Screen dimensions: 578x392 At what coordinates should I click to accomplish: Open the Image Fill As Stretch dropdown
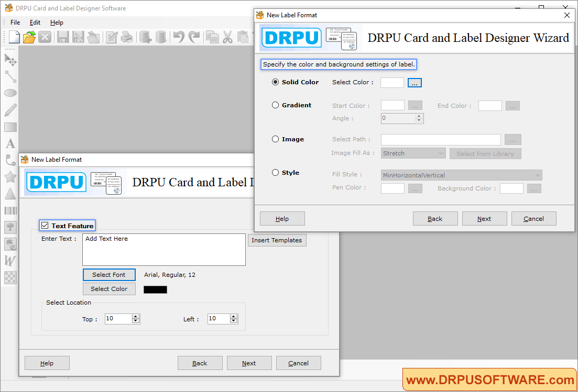(413, 153)
